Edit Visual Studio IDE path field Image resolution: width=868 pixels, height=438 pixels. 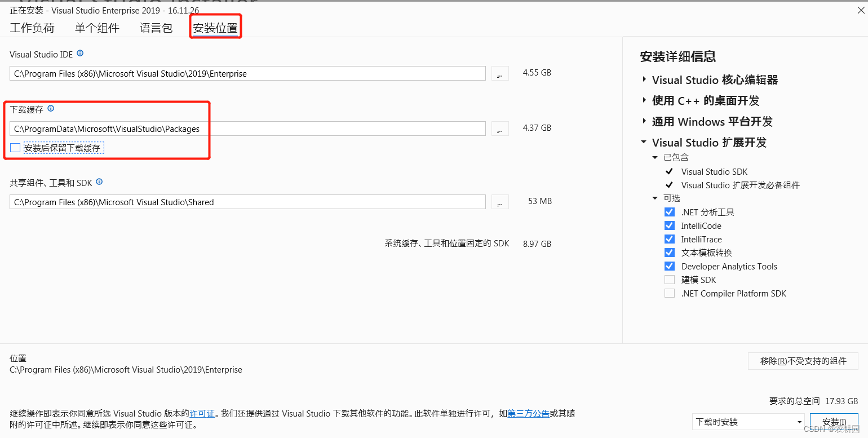[247, 73]
